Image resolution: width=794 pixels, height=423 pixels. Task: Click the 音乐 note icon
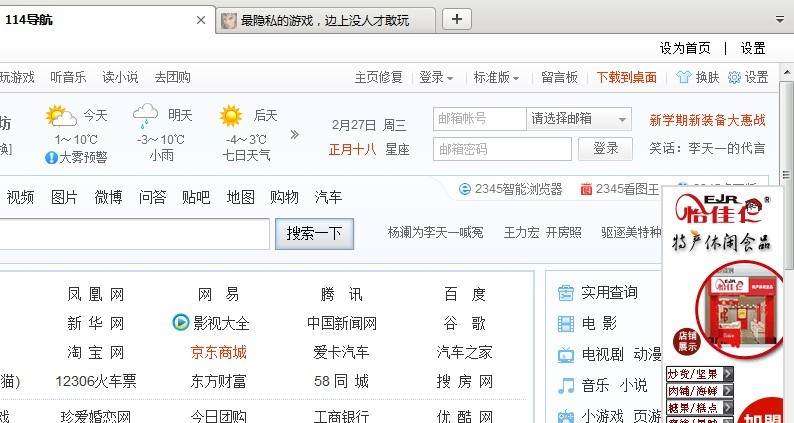click(x=566, y=386)
